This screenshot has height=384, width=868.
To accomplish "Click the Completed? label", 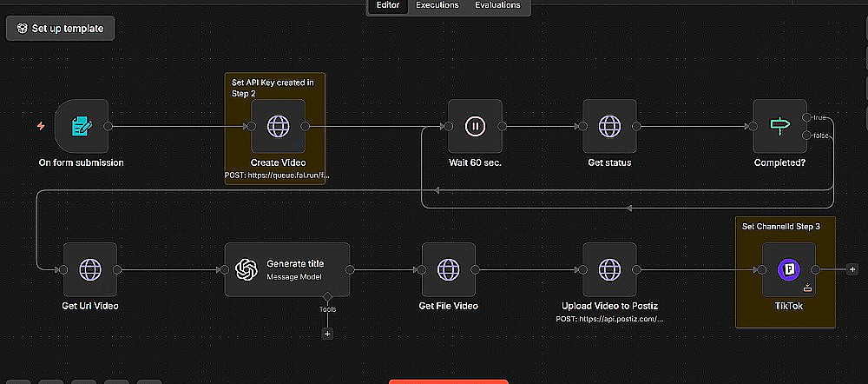I will pos(780,163).
